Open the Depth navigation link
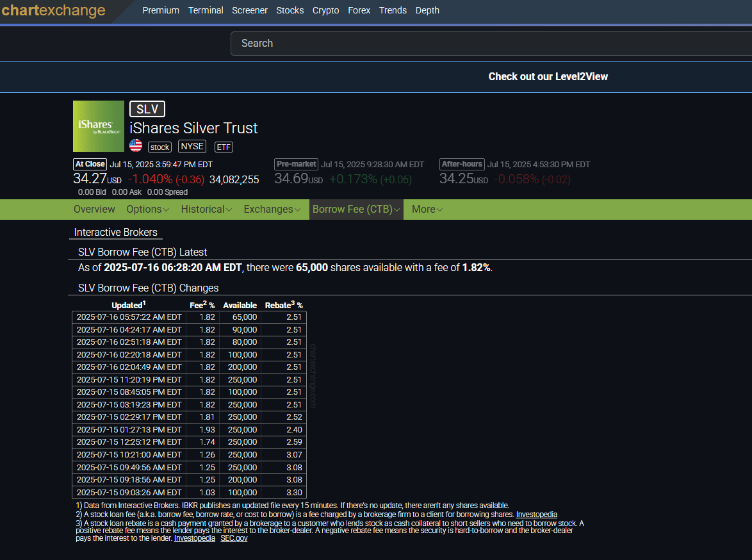The image size is (752, 560). point(427,10)
